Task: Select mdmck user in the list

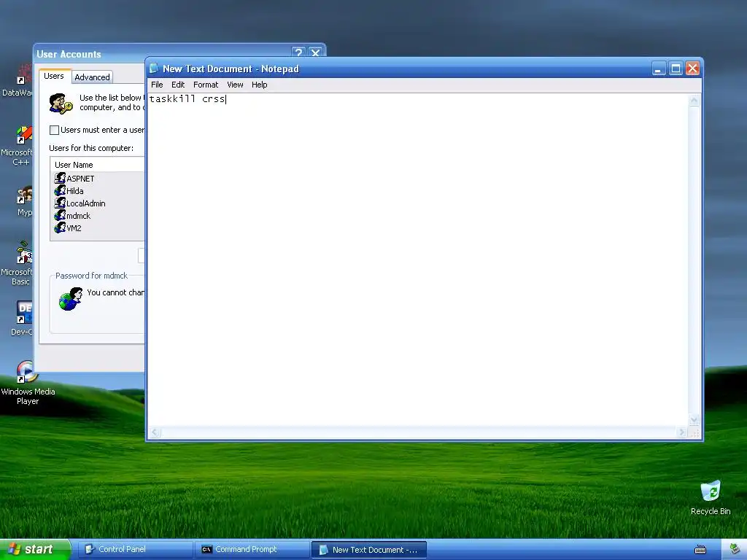Action: pyautogui.click(x=78, y=216)
